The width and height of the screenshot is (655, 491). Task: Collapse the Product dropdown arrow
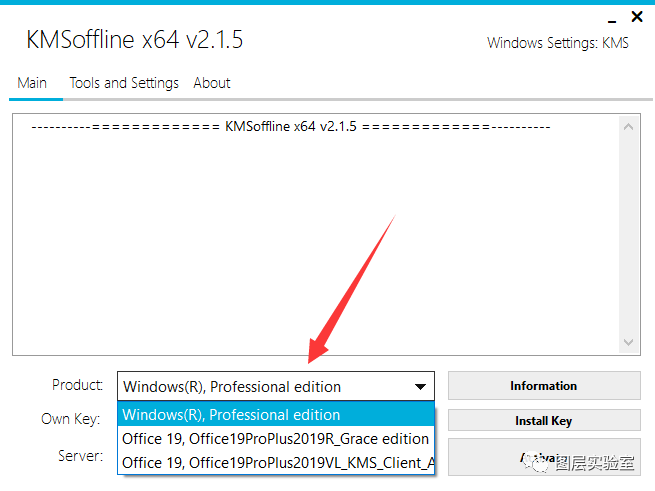click(x=420, y=387)
